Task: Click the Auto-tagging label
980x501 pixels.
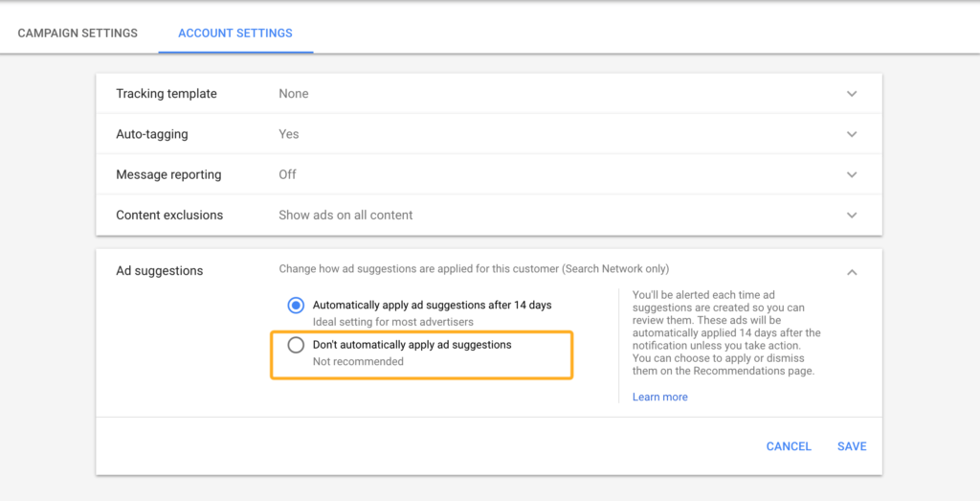Action: pos(152,134)
